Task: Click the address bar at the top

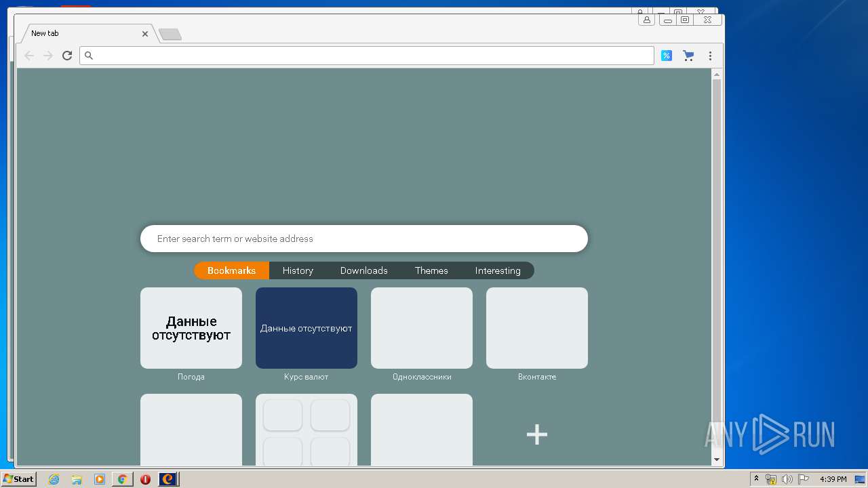Action: 367,56
